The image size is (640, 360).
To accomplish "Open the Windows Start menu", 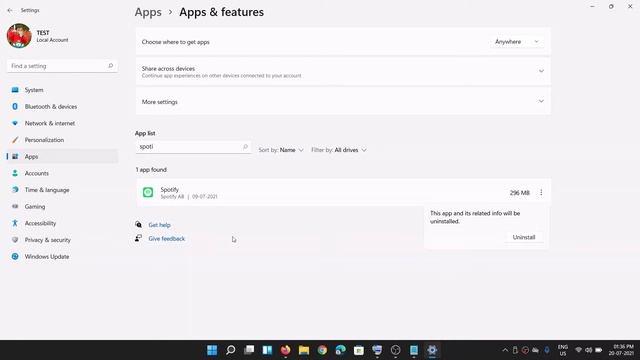I will 212,350.
